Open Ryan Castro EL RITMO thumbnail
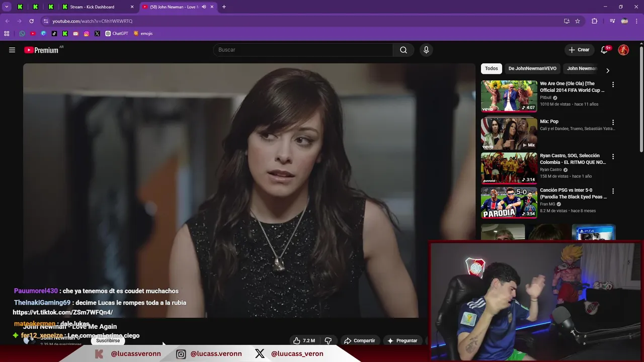This screenshot has height=362, width=644. tap(509, 168)
